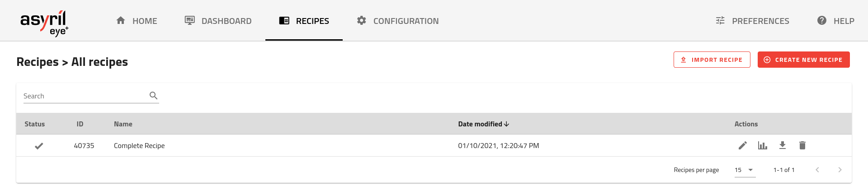Viewport: 868px width, 195px height.
Task: Open PREFERENCES settings
Action: click(x=752, y=21)
